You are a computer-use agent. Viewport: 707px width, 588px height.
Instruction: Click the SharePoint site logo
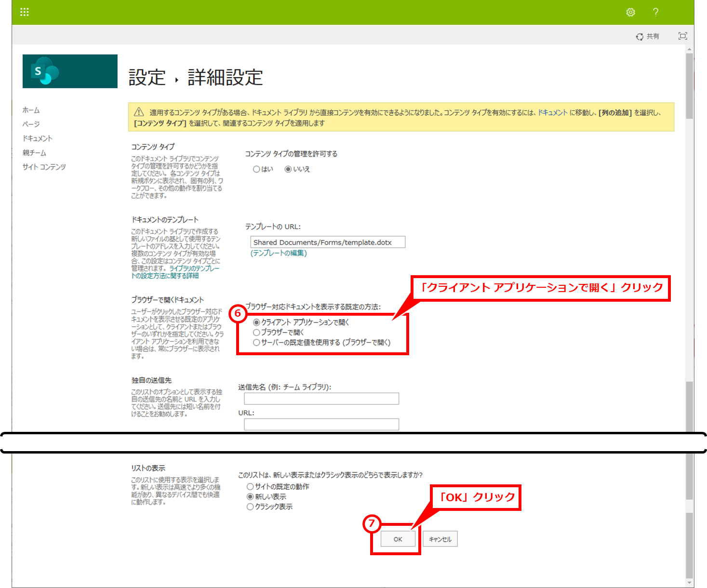point(70,71)
